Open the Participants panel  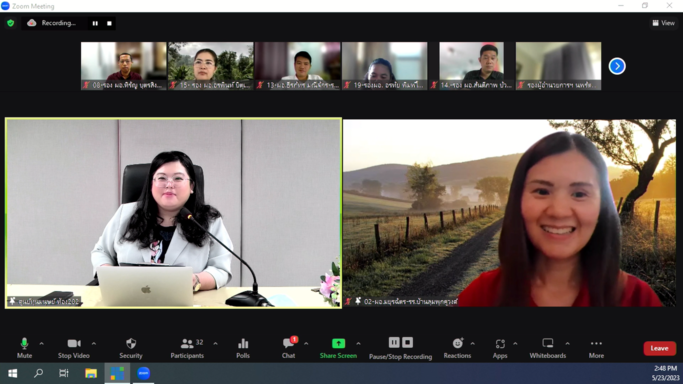[187, 348]
